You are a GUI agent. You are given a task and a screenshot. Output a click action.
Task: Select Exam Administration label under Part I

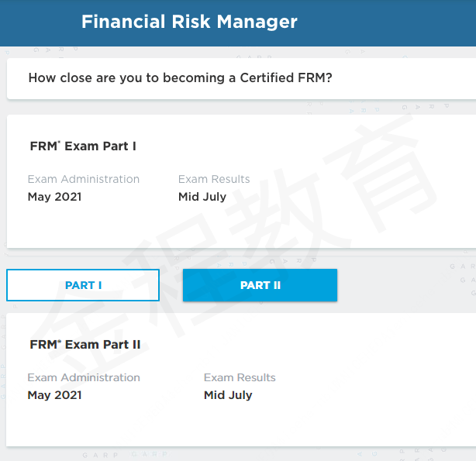(84, 179)
